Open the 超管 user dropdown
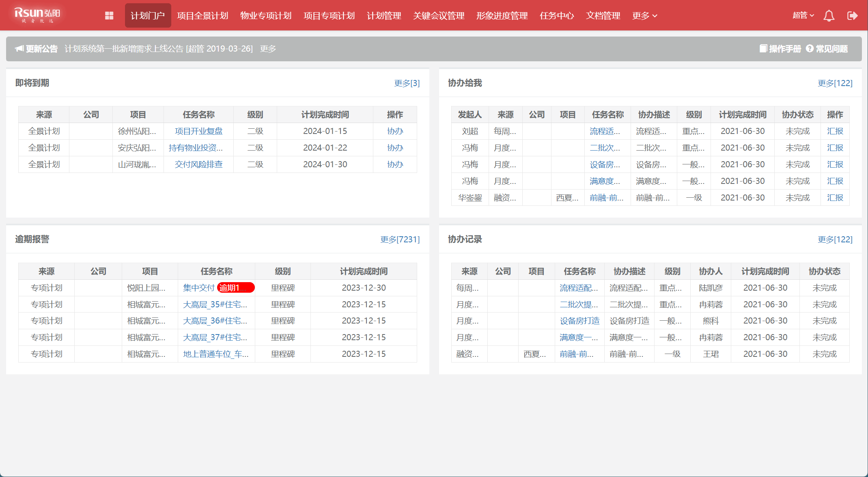This screenshot has height=477, width=868. [x=803, y=15]
